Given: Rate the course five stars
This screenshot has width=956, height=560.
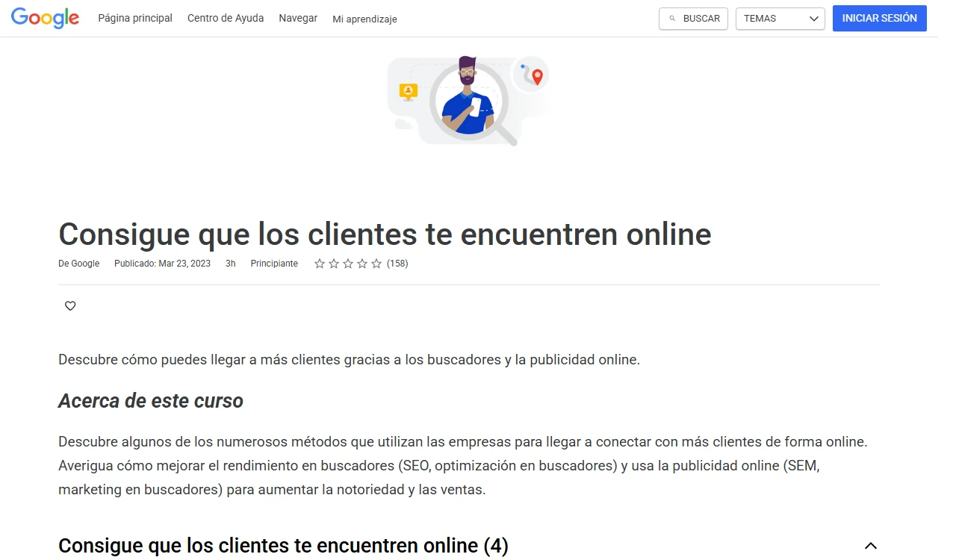Looking at the screenshot, I should point(376,264).
